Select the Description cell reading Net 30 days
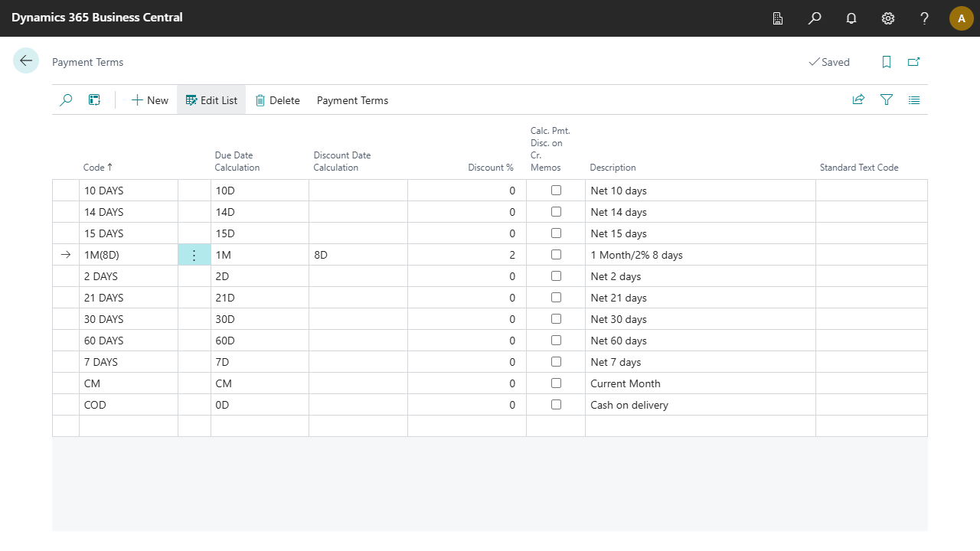 tap(619, 319)
